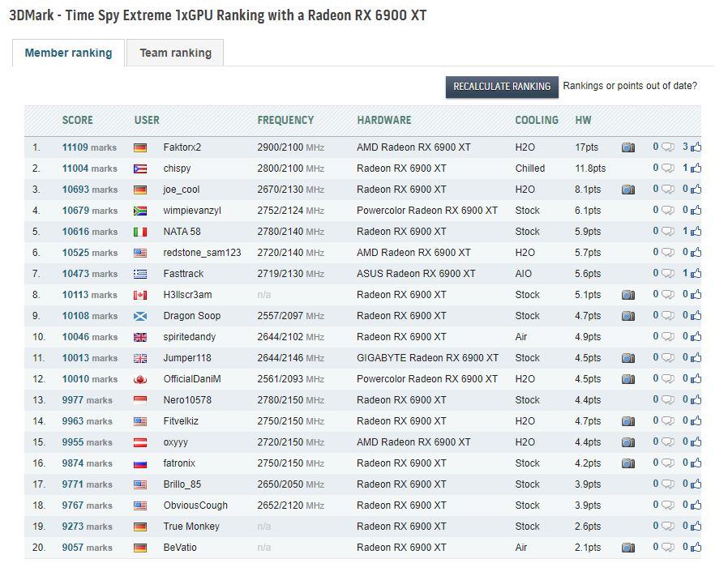Click the 2561/2093 MHz frequency for OfficialDaniM
Viewport: 728px width, 563px height.
click(291, 379)
